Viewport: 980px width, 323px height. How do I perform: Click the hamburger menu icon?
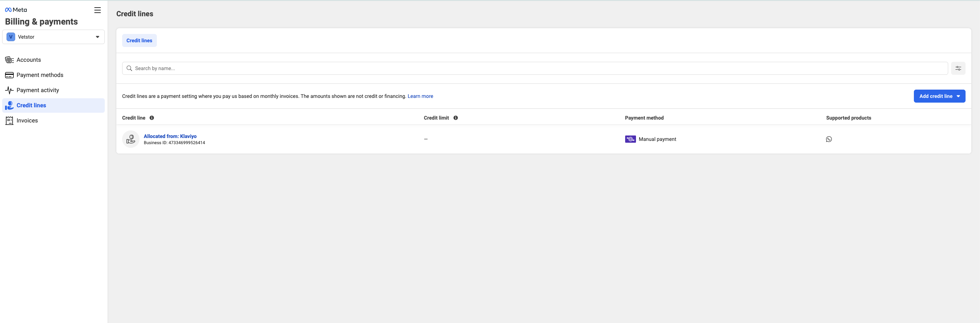[98, 10]
